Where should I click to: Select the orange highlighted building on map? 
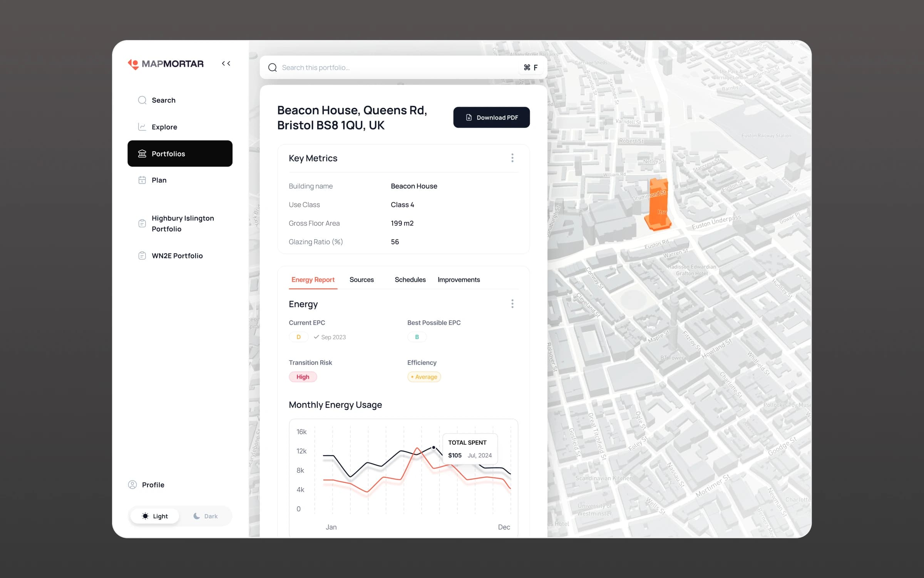[x=658, y=205]
